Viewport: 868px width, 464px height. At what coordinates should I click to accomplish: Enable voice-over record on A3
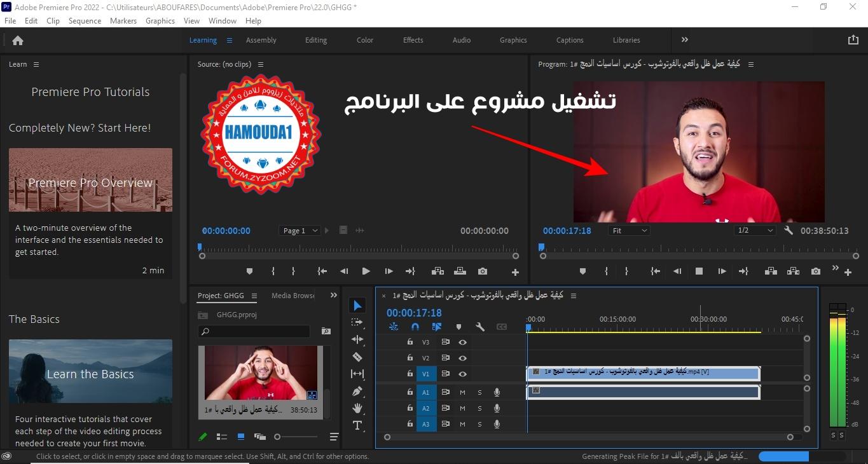point(497,424)
